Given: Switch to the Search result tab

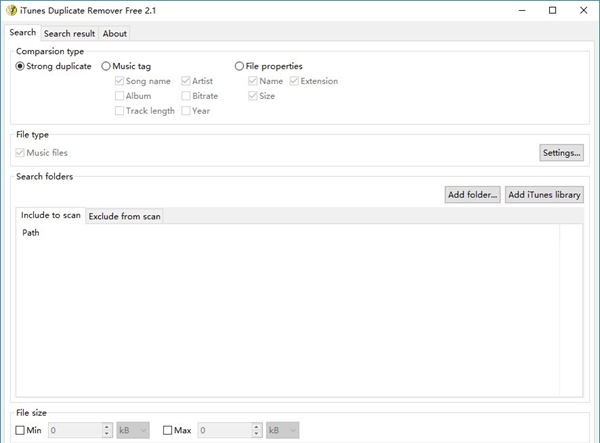Looking at the screenshot, I should click(x=69, y=34).
